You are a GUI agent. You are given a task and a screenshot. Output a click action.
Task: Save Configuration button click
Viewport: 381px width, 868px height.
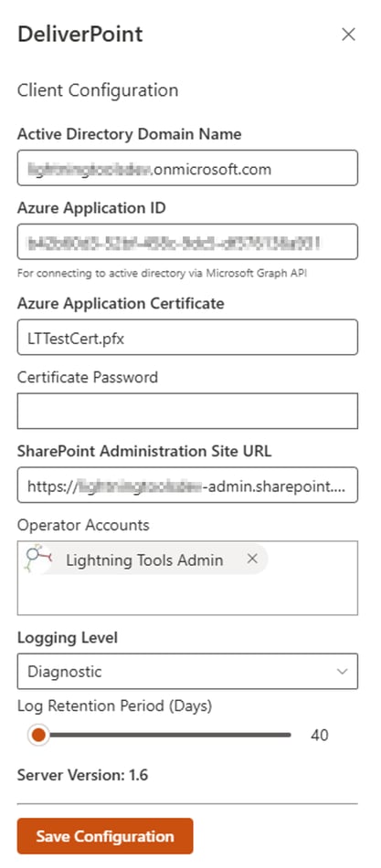(105, 836)
